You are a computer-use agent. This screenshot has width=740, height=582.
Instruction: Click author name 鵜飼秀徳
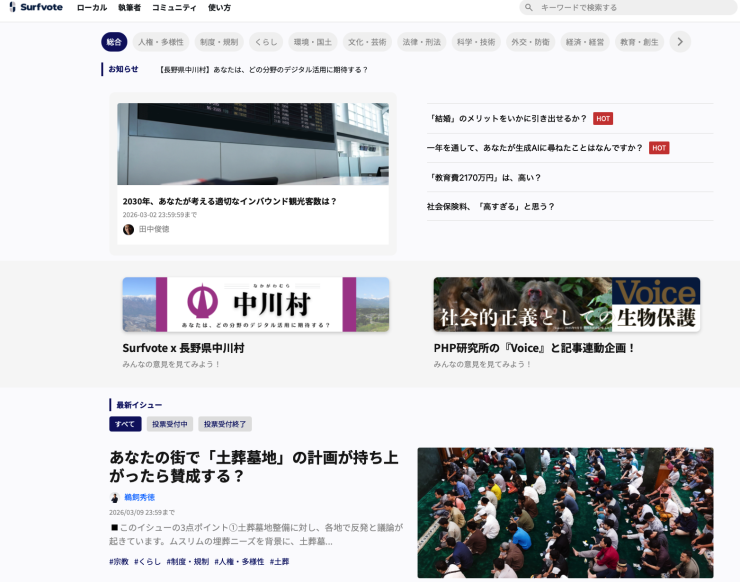tap(139, 498)
